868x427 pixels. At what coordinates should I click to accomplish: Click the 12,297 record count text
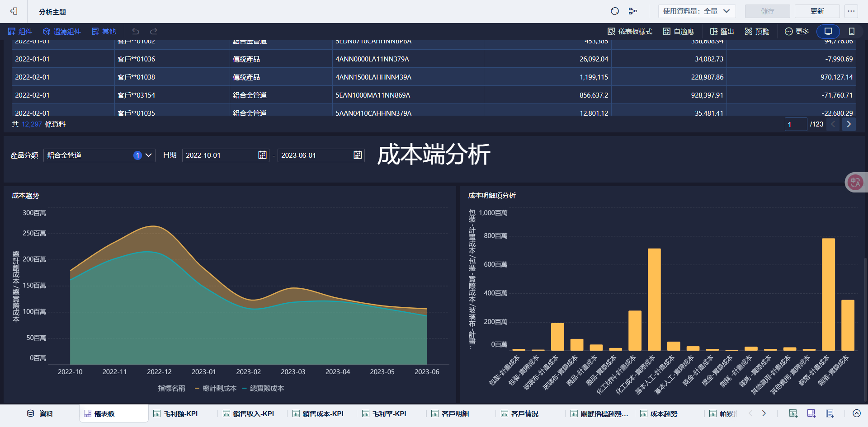pyautogui.click(x=32, y=124)
